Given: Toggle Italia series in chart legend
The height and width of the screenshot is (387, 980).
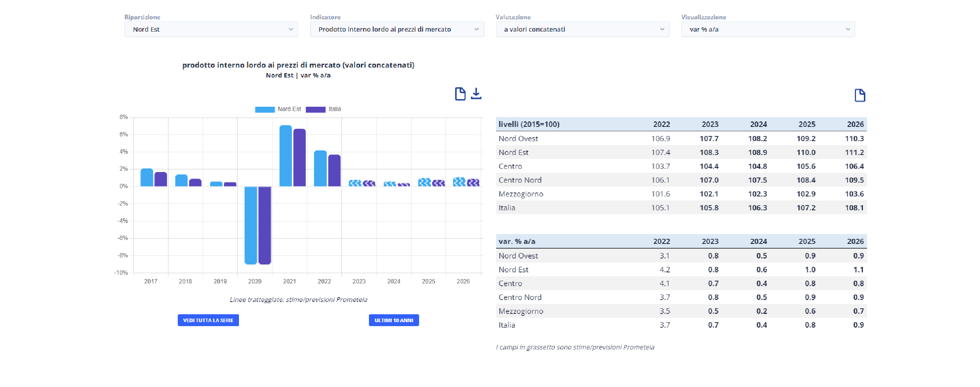Looking at the screenshot, I should [x=335, y=109].
